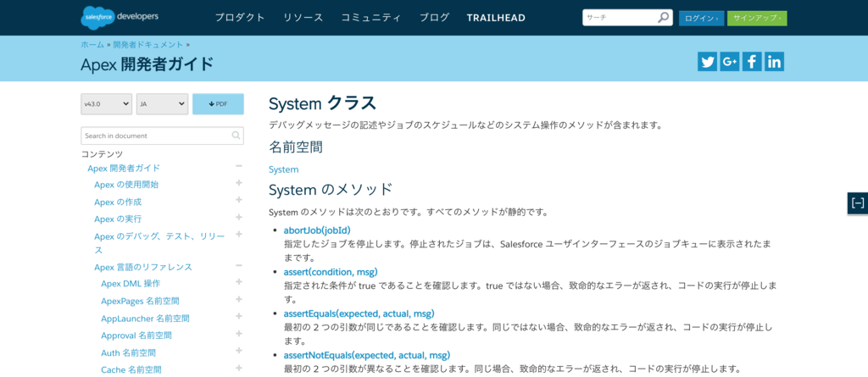Open the abortJob(jobId) method link

pos(317,230)
